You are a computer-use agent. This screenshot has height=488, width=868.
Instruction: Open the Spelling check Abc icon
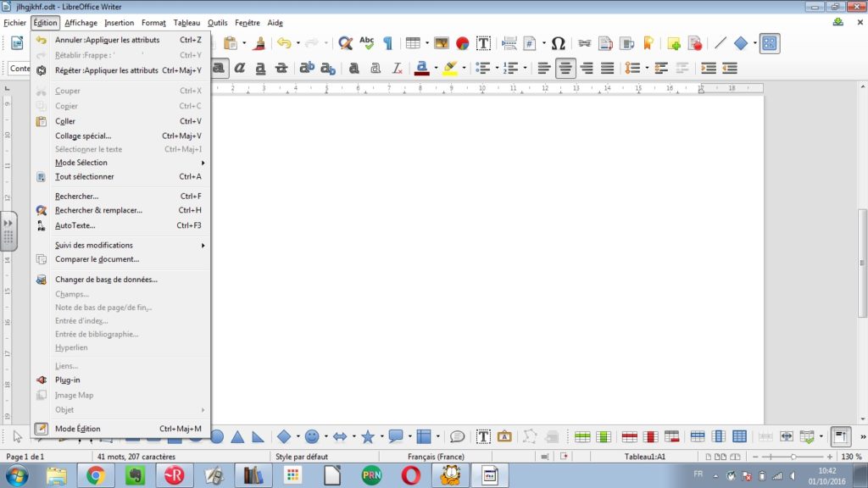click(366, 43)
